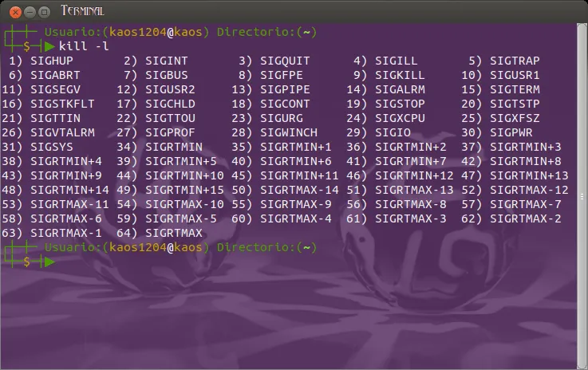Click the SIGKILL signal name
The image size is (588, 370).
click(401, 75)
